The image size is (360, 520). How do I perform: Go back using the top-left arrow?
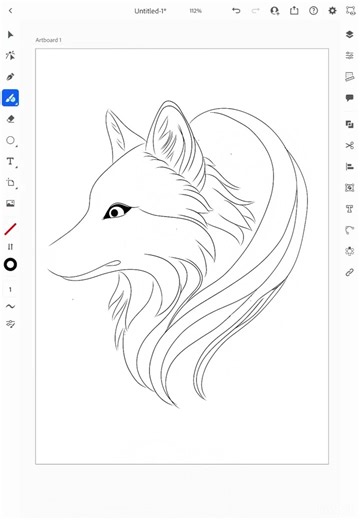pyautogui.click(x=11, y=11)
